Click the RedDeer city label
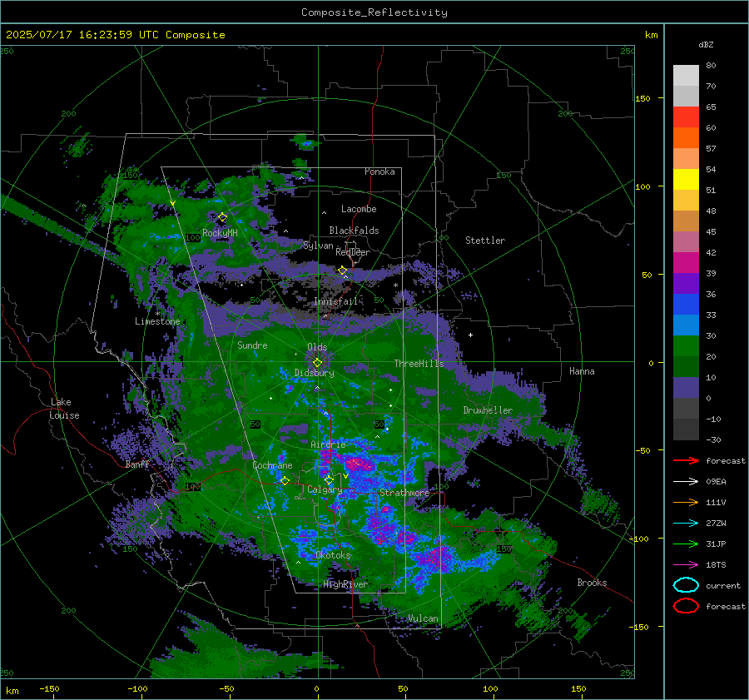 pyautogui.click(x=353, y=252)
